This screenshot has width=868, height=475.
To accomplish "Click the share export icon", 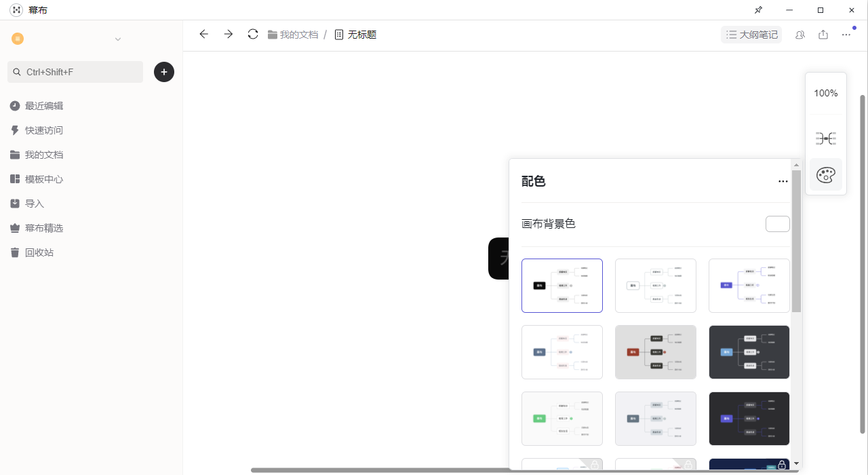I will 823,35.
